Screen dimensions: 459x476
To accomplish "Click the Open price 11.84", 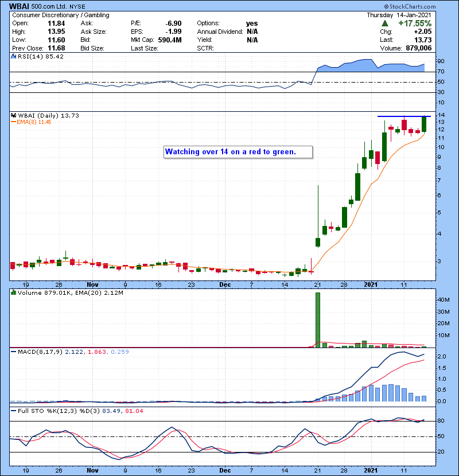I will click(56, 24).
